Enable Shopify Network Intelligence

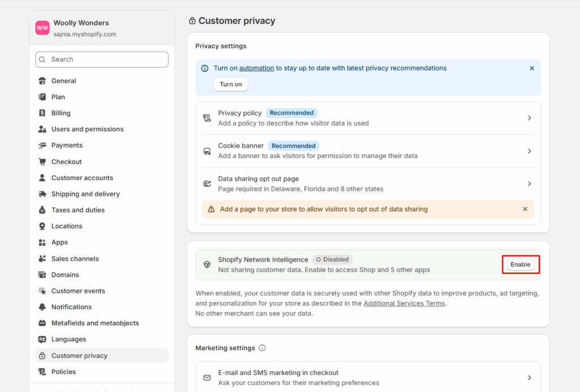point(520,265)
